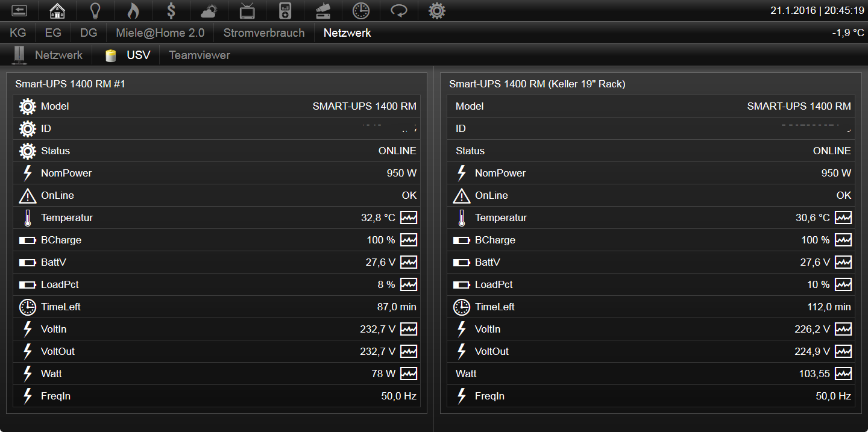The height and width of the screenshot is (432, 868).
Task: Click the 'Smart-UPS 1400 RM (Keller 19" Rack)' title
Action: coord(537,84)
